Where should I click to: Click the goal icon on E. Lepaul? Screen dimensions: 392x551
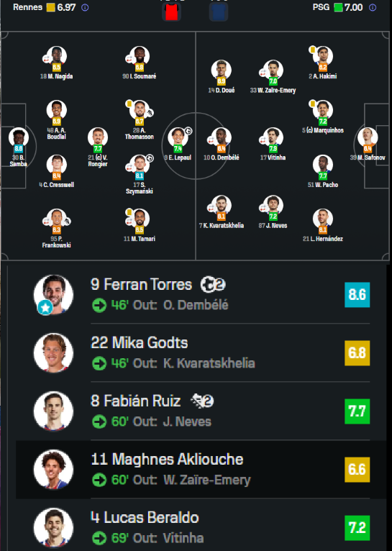[188, 131]
